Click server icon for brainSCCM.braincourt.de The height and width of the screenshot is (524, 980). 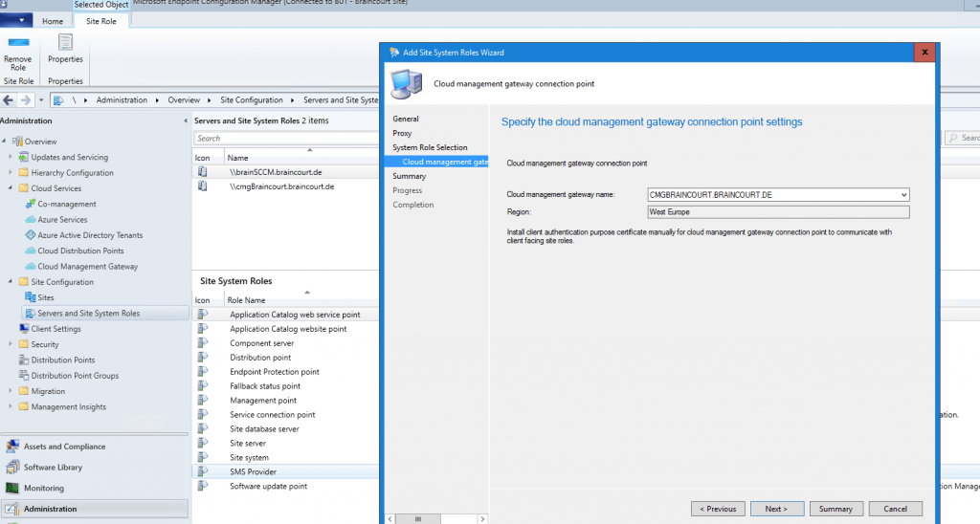pos(203,172)
